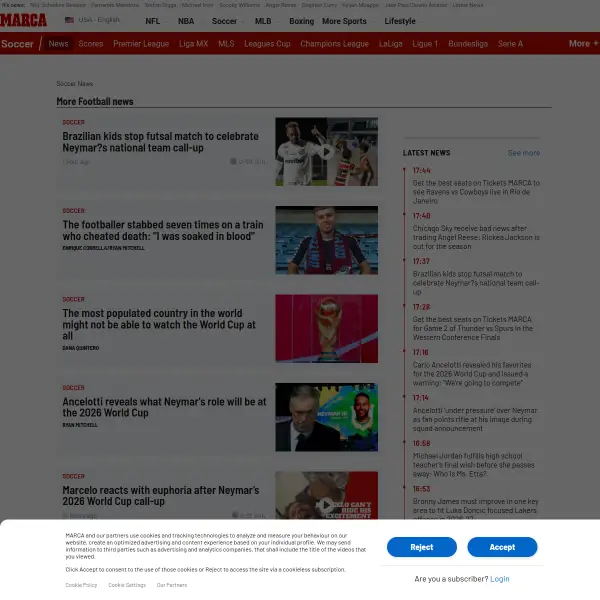Screen dimensions: 600x600
Task: Click Angel Reese in trending topics bar
Action: coord(280,5)
